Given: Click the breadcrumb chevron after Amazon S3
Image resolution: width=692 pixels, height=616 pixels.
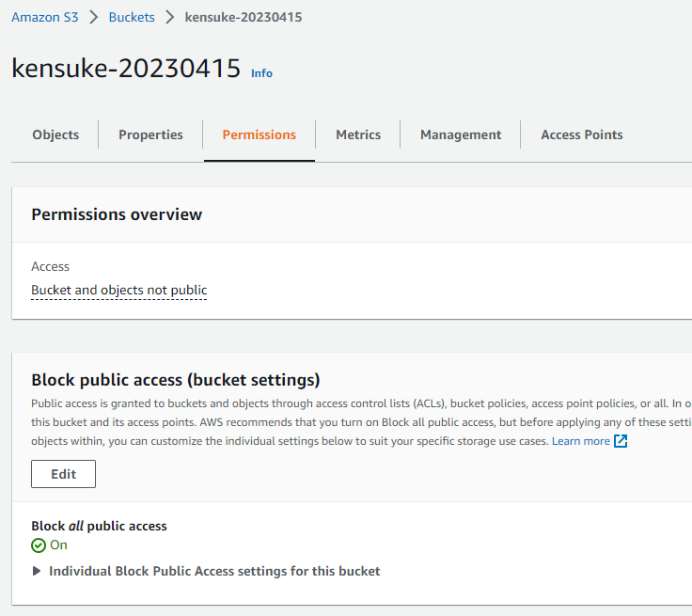Looking at the screenshot, I should click(x=94, y=17).
